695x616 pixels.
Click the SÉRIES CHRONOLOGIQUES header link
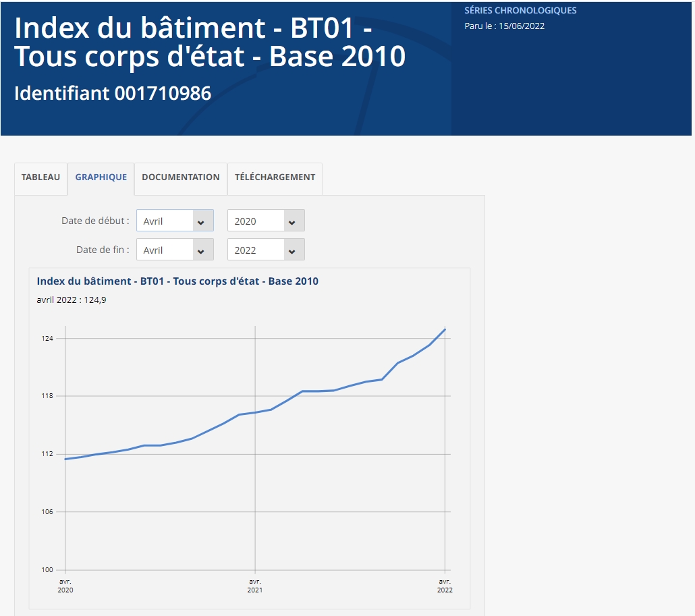[x=519, y=10]
